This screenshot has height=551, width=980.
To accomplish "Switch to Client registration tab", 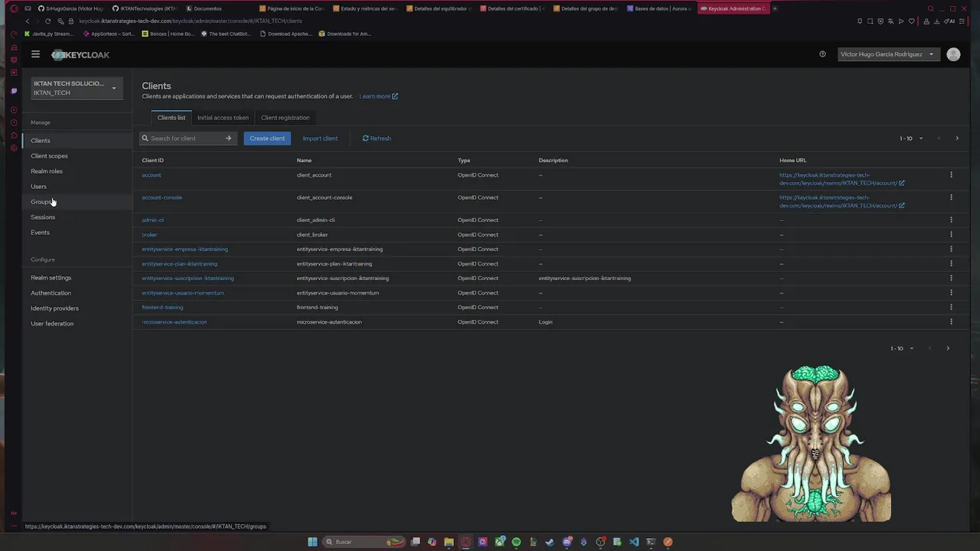I will (x=285, y=118).
